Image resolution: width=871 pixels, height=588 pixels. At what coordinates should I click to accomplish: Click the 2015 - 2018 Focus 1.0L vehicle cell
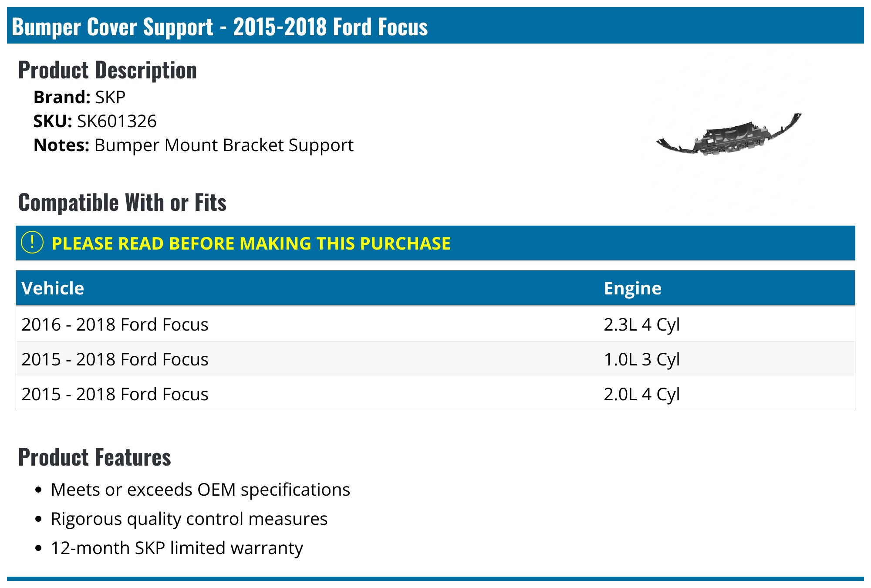point(115,359)
